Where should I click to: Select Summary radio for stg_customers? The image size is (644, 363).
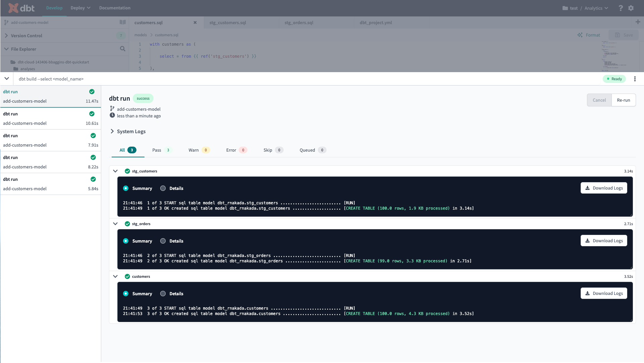tap(126, 188)
